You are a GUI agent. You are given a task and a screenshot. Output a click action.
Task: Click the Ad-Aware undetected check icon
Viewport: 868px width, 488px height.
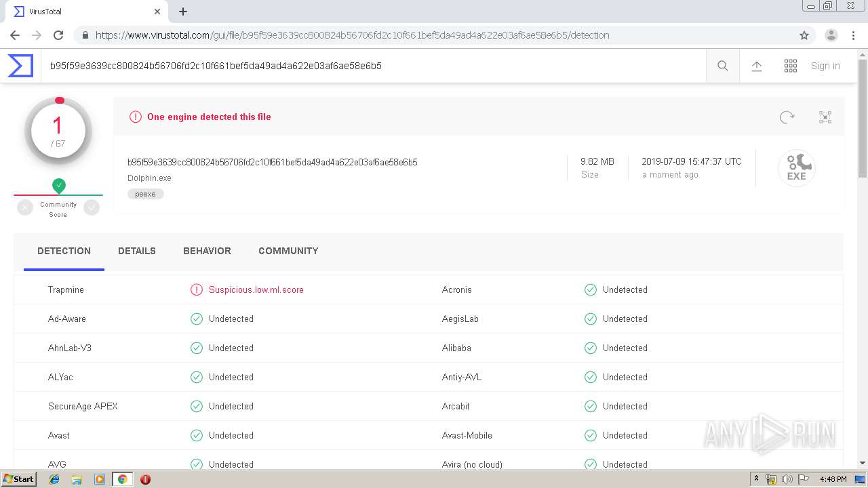(197, 319)
